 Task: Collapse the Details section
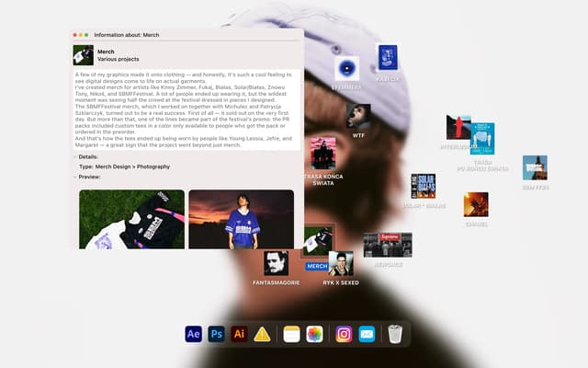tap(75, 156)
